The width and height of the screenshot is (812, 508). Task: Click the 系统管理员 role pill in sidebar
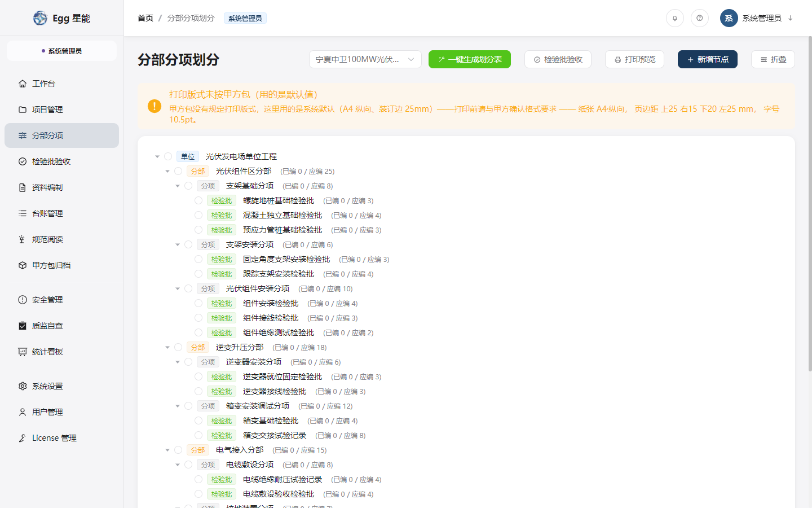[x=62, y=51]
